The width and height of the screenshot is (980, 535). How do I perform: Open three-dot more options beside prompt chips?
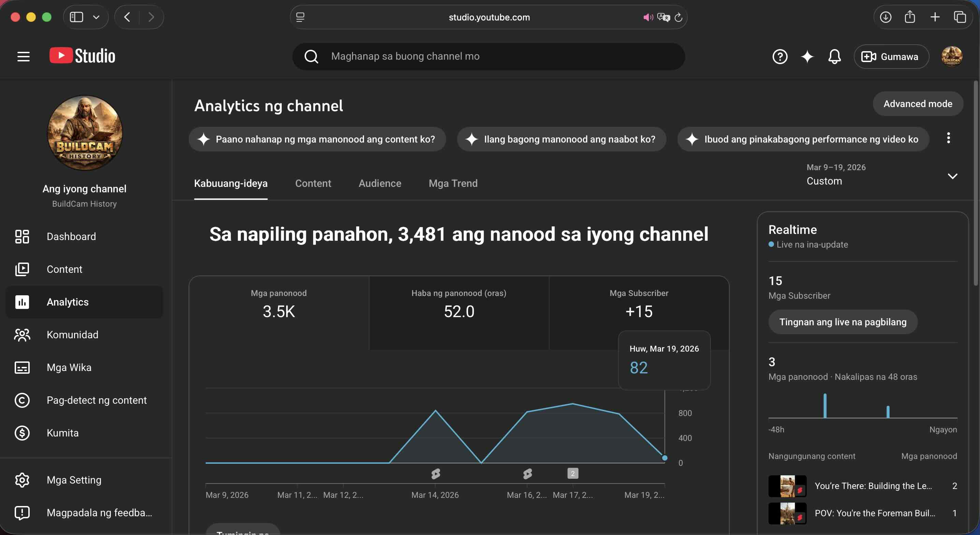pyautogui.click(x=948, y=138)
